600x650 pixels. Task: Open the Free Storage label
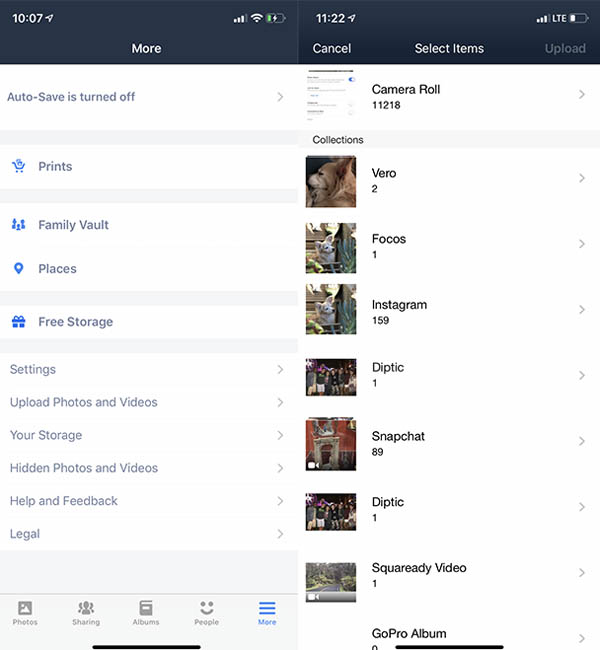click(75, 322)
